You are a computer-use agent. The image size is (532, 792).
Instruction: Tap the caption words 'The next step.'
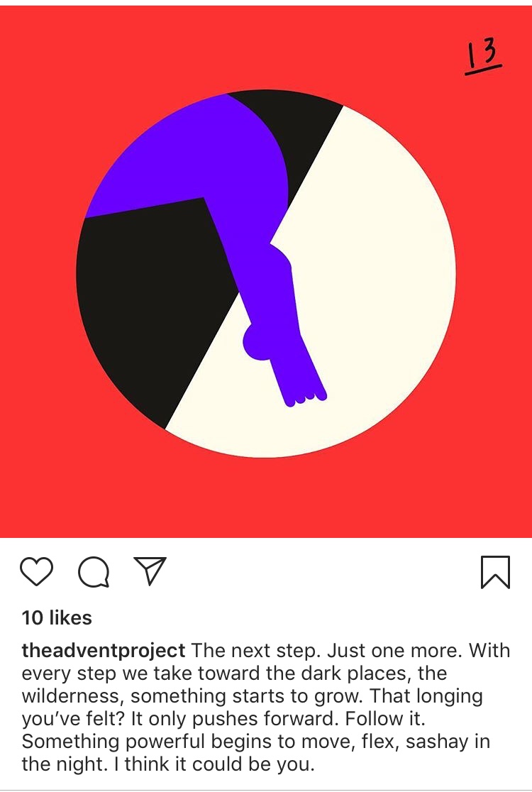pos(256,651)
